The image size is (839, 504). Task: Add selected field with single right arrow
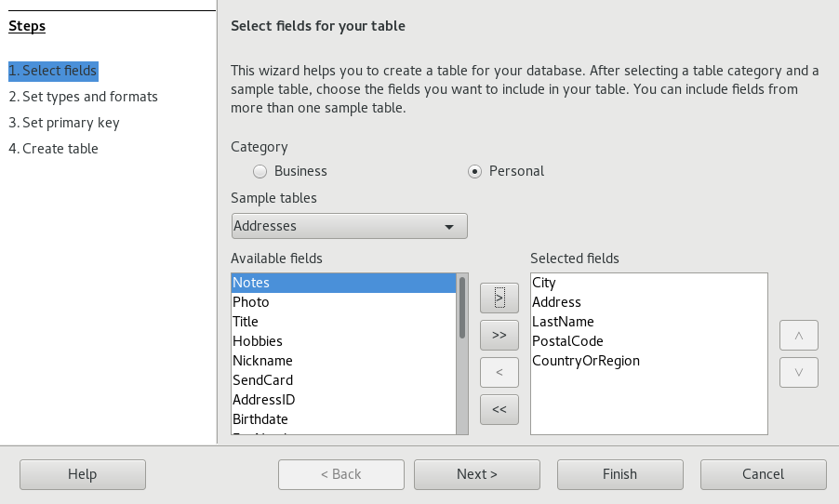[499, 298]
